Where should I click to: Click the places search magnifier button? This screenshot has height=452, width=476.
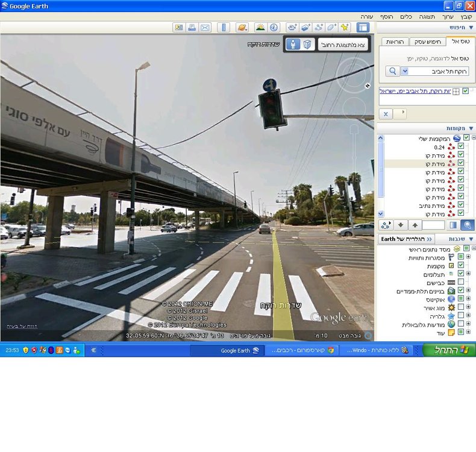(468, 225)
